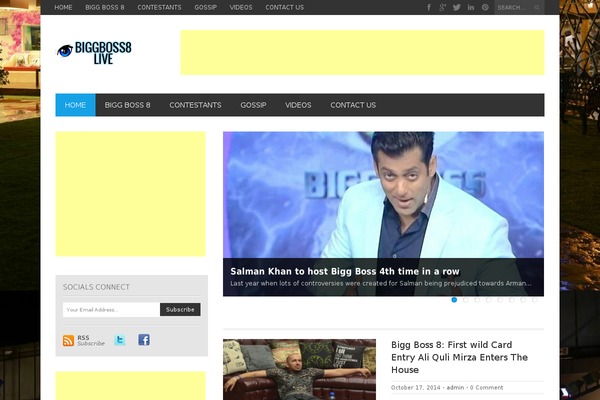Open the Facebook icon in top bar
Image resolution: width=600 pixels, height=400 pixels.
(429, 7)
